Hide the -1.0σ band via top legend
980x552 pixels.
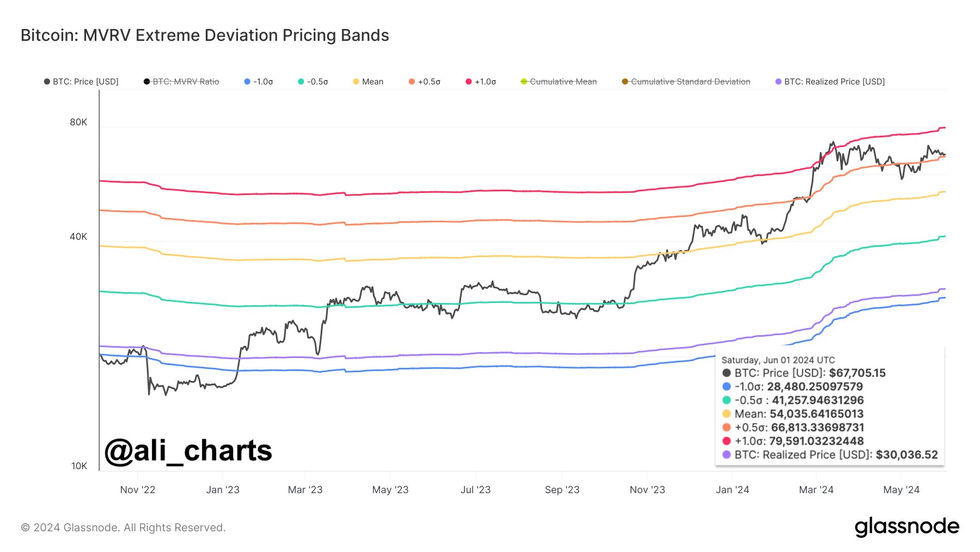259,82
